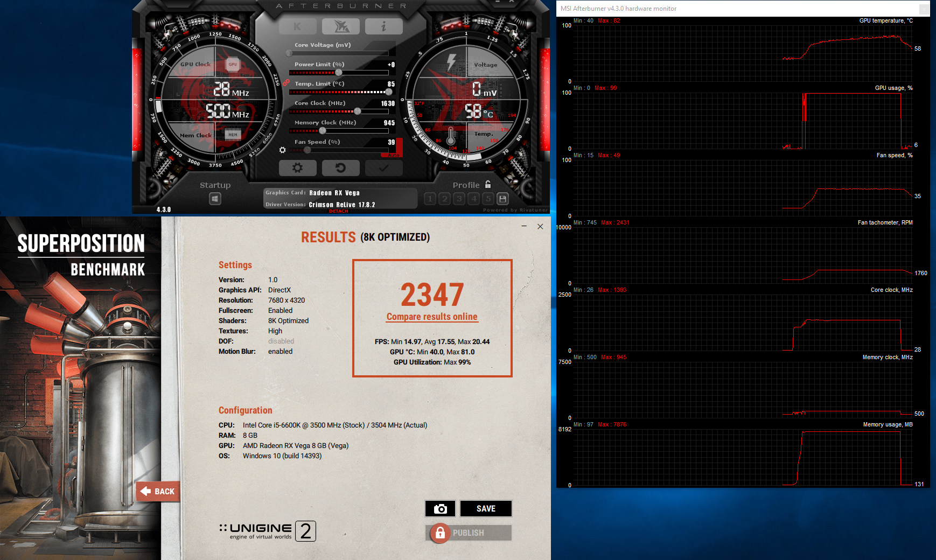Minimize the Afterburner window
The image size is (936, 560).
(498, 2)
